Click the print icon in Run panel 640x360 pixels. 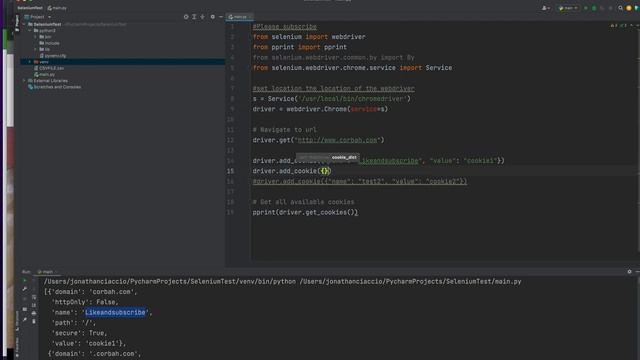[x=34, y=313]
